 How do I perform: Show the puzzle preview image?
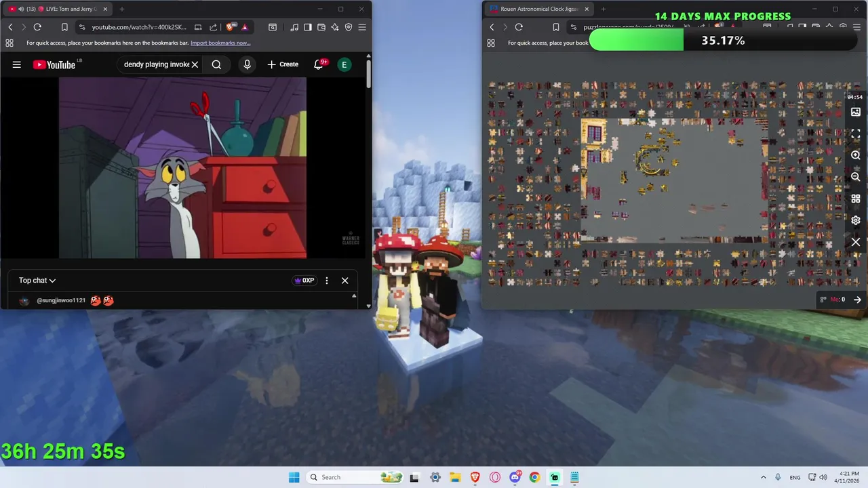[856, 112]
